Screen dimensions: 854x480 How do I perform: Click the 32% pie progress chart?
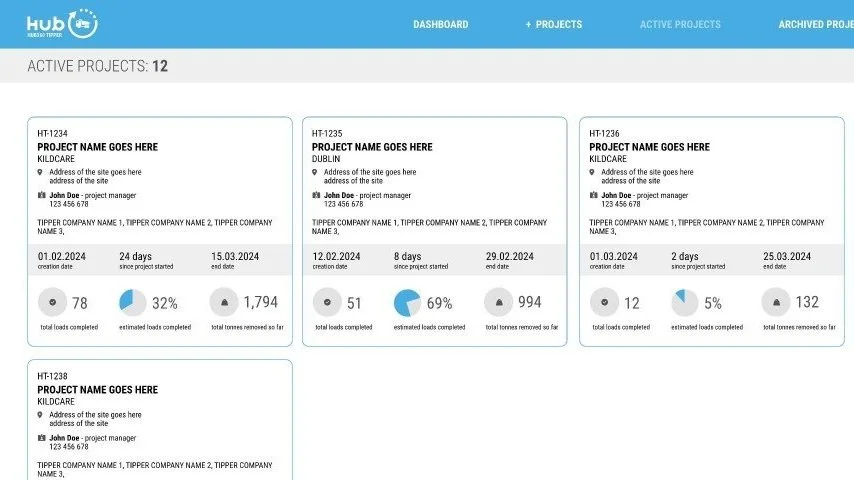click(x=133, y=302)
